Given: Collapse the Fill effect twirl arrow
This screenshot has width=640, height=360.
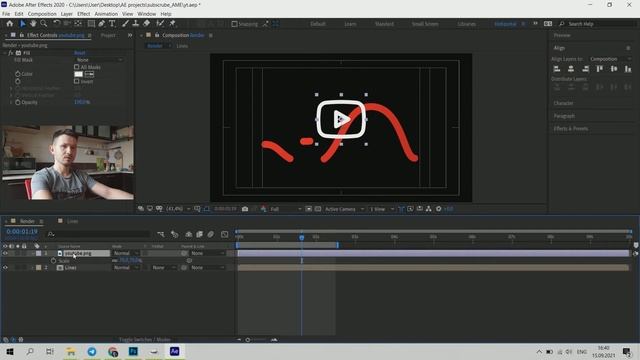Looking at the screenshot, I should 5,53.
